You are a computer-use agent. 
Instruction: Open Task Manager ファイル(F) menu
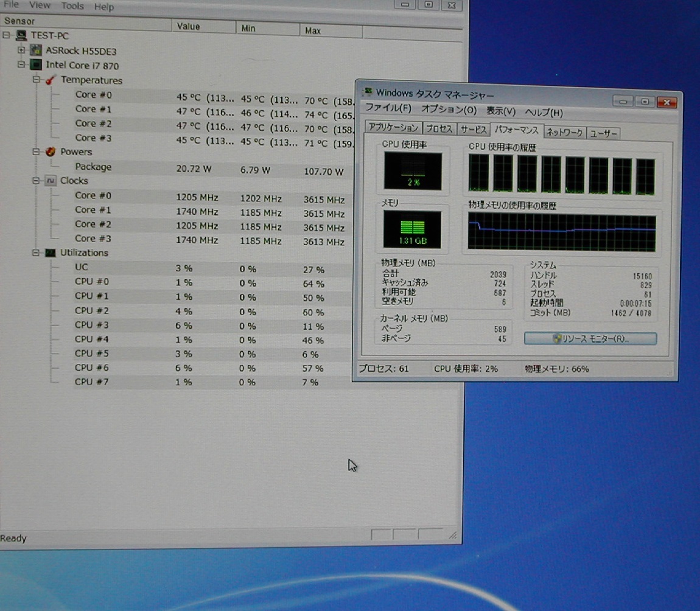(388, 108)
